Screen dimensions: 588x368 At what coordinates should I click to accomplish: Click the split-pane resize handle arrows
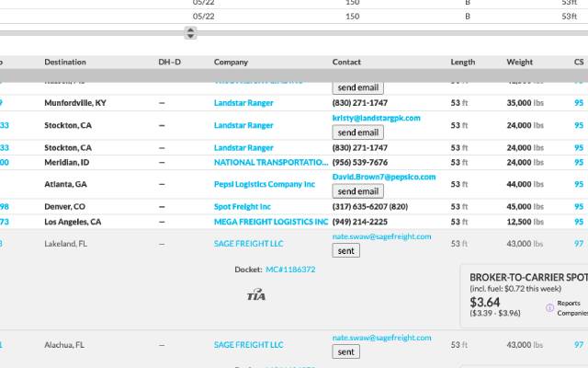point(190,33)
